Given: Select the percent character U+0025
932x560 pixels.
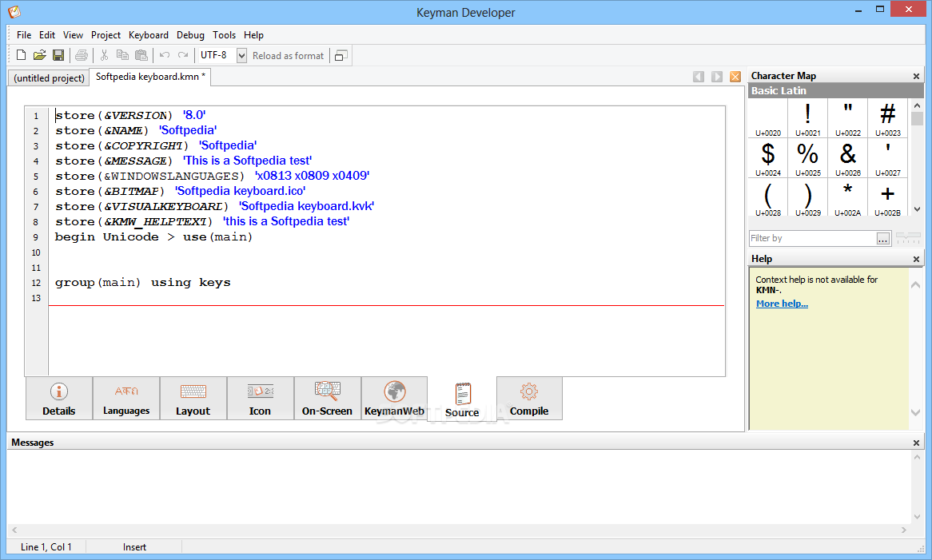Looking at the screenshot, I should tap(807, 158).
